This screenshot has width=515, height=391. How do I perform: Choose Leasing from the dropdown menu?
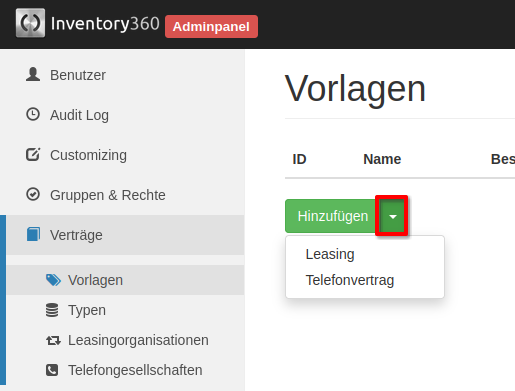pyautogui.click(x=365, y=254)
